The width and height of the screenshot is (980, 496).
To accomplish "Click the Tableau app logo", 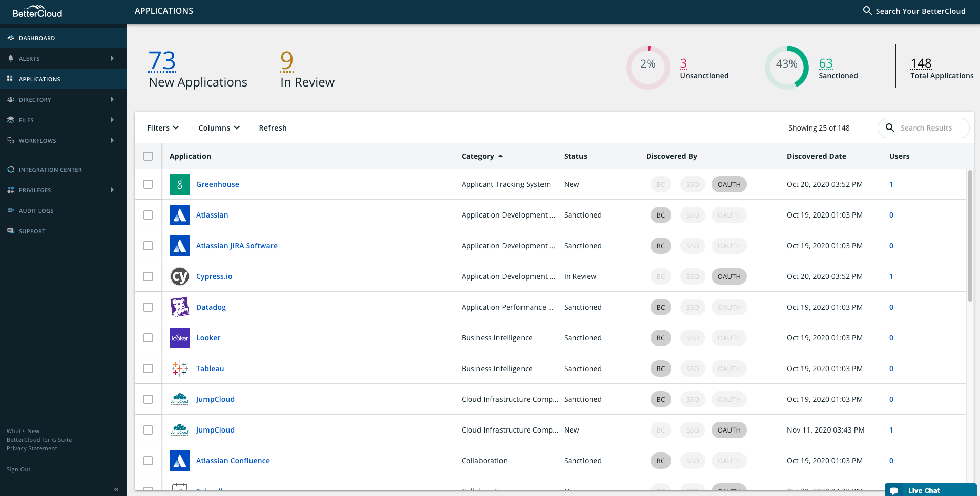I will coord(180,369).
